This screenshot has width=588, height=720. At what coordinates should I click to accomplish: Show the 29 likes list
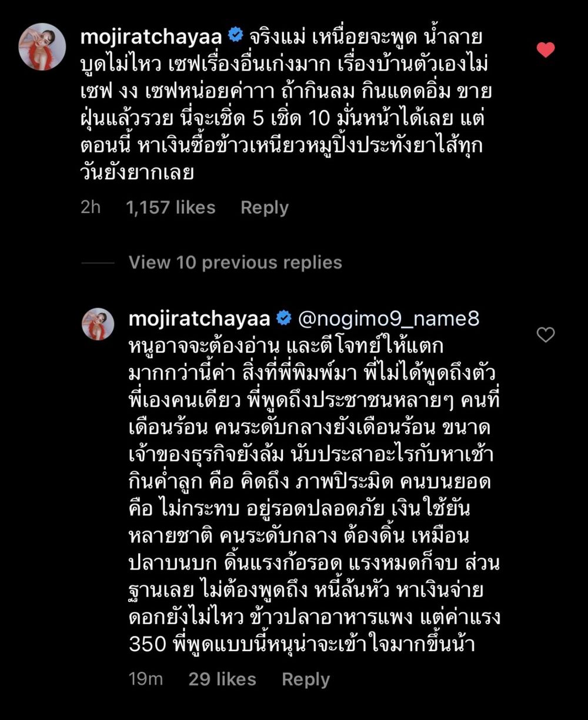[222, 679]
